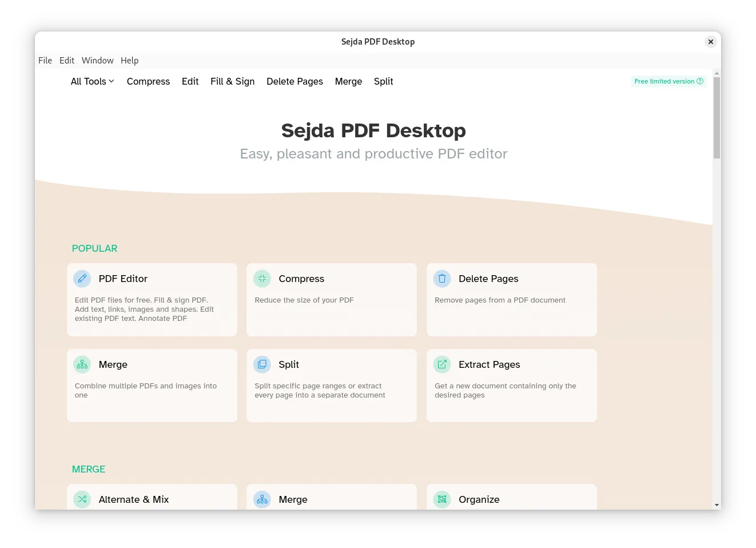Open the File menu
Viewport: 756px width, 548px height.
(x=45, y=60)
